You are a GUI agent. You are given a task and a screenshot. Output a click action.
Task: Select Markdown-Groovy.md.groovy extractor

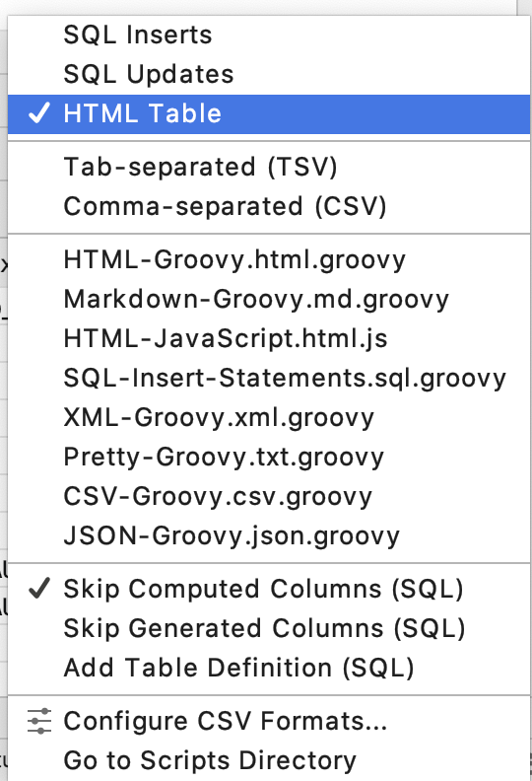click(x=269, y=299)
